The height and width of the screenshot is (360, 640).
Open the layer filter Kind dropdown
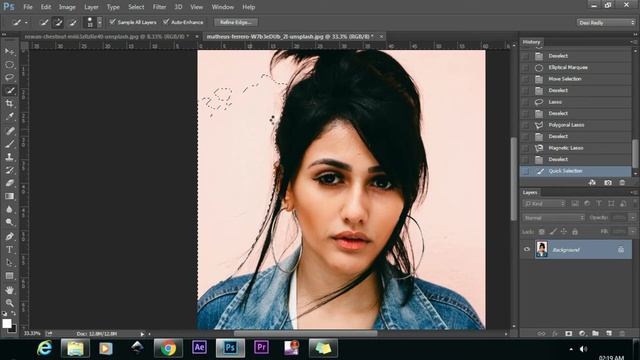pyautogui.click(x=544, y=203)
